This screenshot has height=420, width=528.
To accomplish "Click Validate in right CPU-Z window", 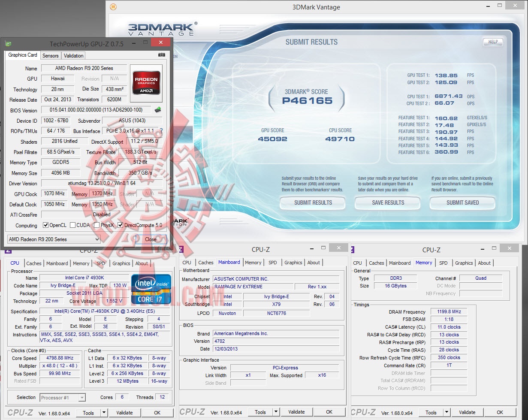I will (x=467, y=412).
